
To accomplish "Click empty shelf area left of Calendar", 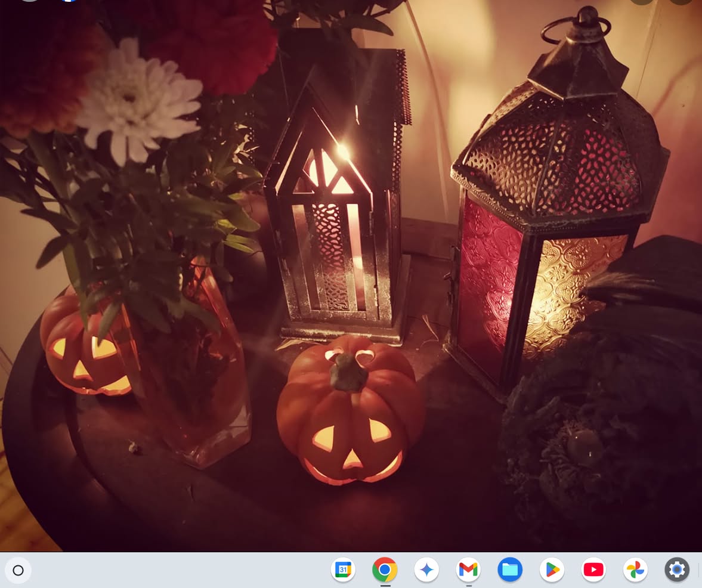I will click(x=179, y=571).
